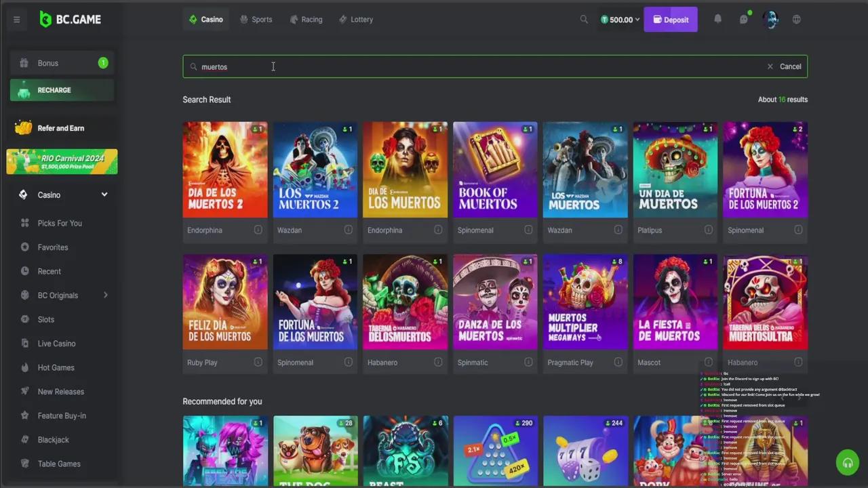868x488 pixels.
Task: Expand BC Originals submenu
Action: coord(105,295)
